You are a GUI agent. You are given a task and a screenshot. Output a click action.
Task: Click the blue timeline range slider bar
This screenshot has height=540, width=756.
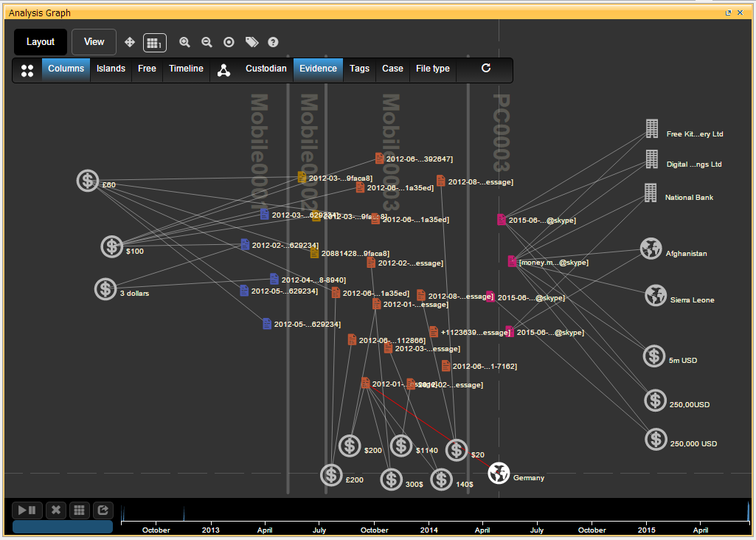point(63,527)
